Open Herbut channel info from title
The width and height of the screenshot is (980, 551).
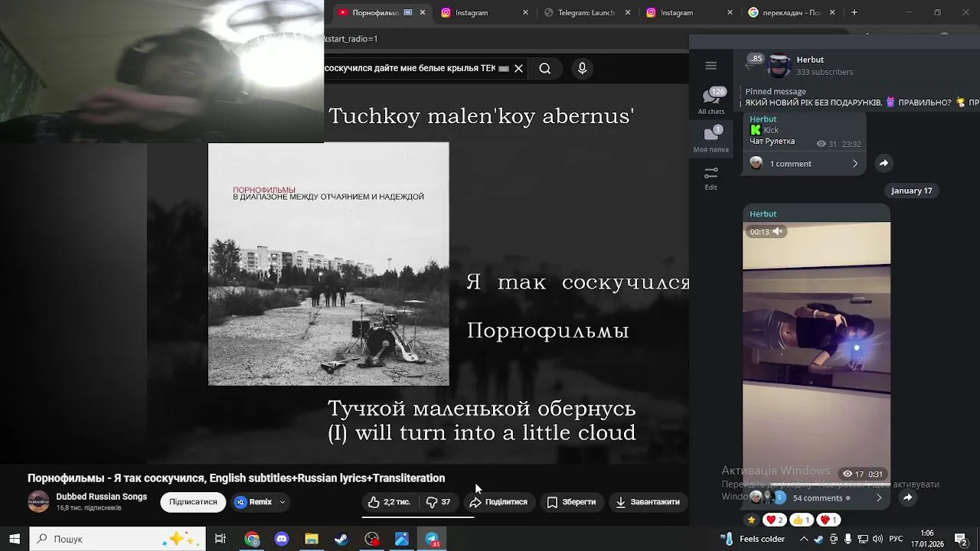pyautogui.click(x=810, y=60)
